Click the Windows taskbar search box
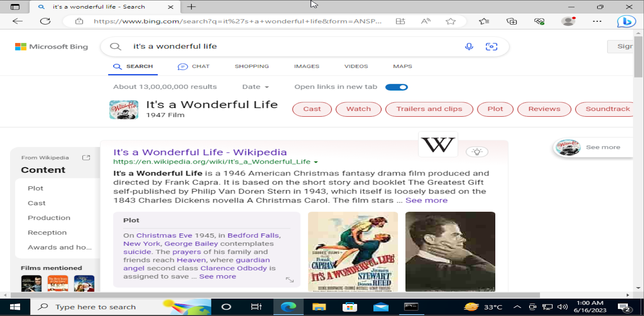The height and width of the screenshot is (316, 644). tap(121, 307)
